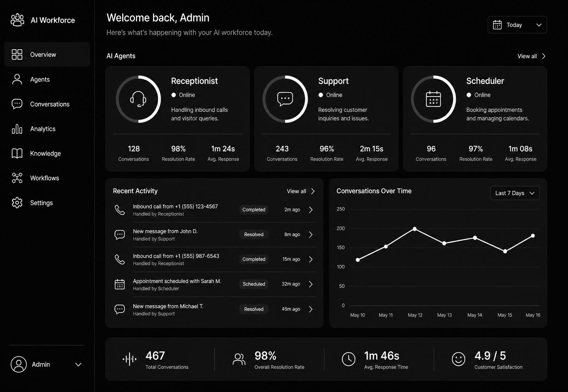This screenshot has height=392, width=568.
Task: Open details arrow for Sarah M. appointment
Action: [x=311, y=284]
